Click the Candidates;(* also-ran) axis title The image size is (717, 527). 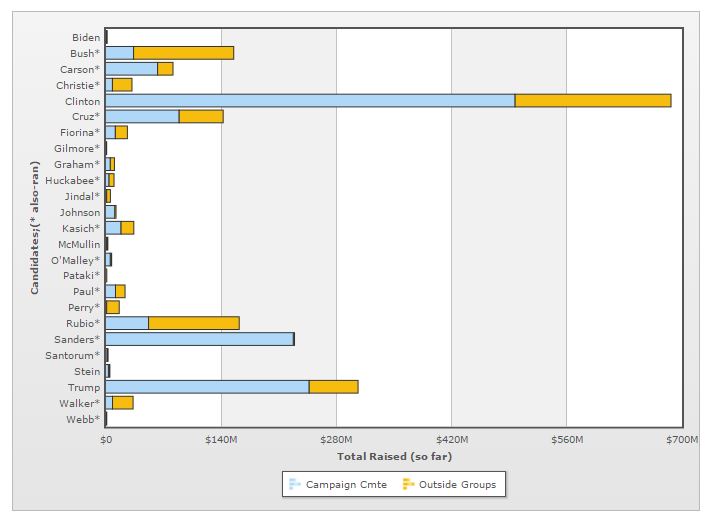pyautogui.click(x=35, y=227)
